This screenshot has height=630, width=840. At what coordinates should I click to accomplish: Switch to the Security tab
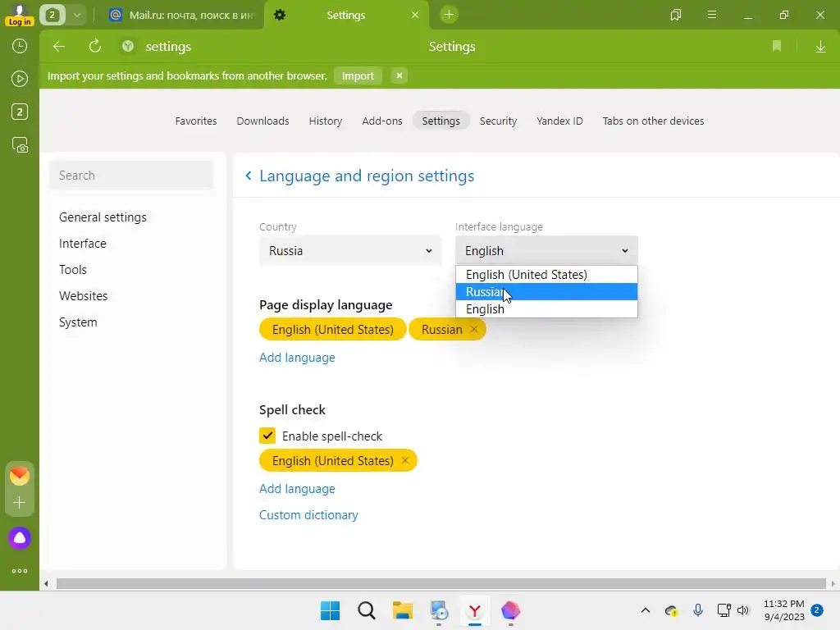click(498, 121)
